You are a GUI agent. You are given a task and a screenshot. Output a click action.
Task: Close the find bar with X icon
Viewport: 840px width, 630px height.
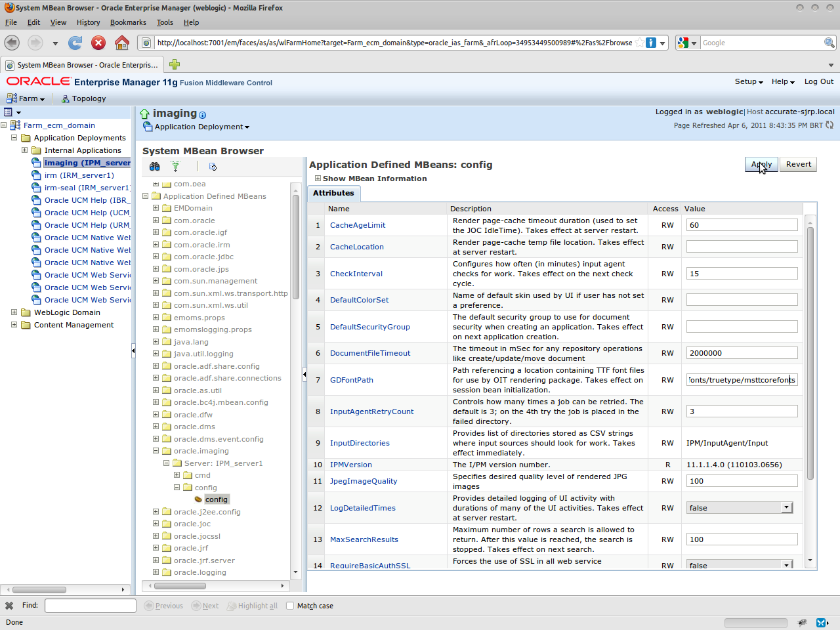pyautogui.click(x=9, y=606)
